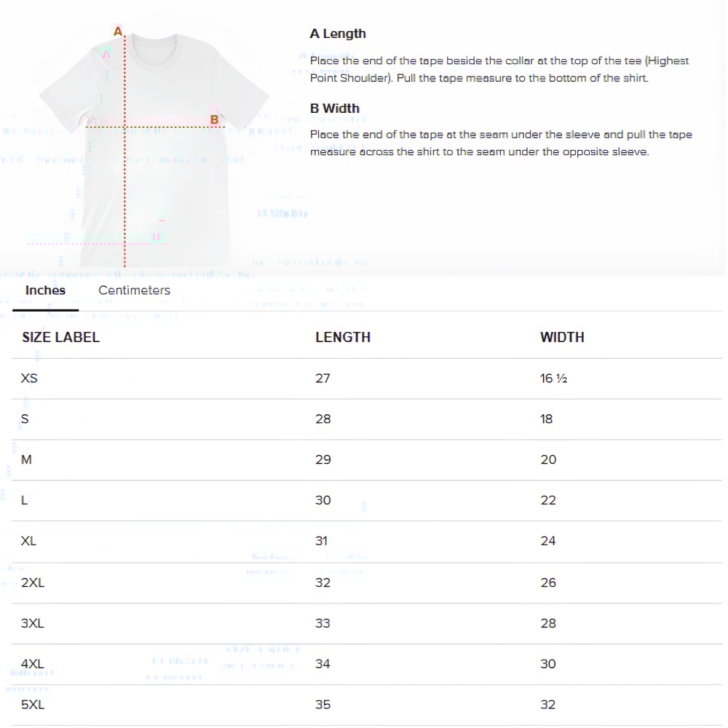This screenshot has width=728, height=728.
Task: Click the orange B marker on the tee
Action: coord(215,119)
